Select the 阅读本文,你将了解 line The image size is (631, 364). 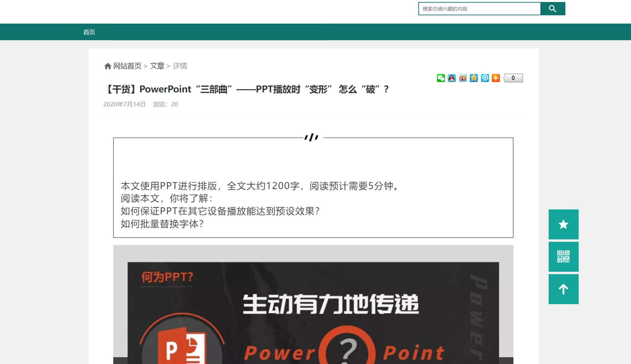[167, 199]
